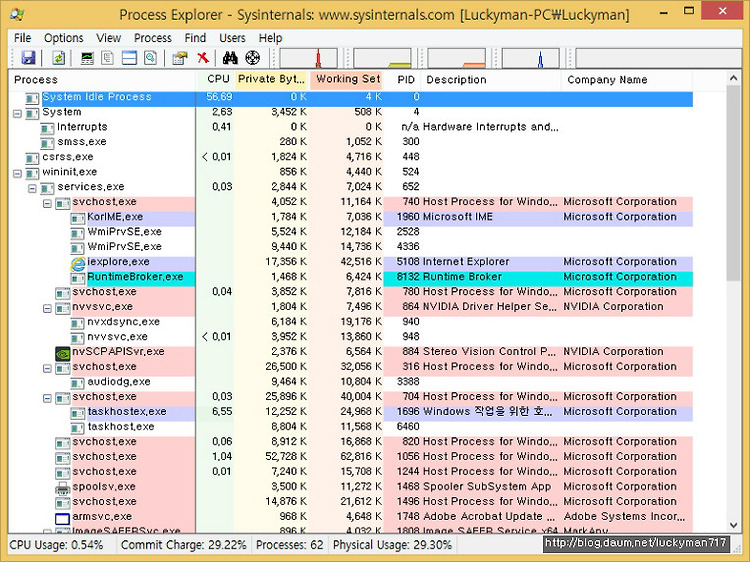Viewport: 750px width, 562px height.
Task: Open the Options menu
Action: pos(64,38)
